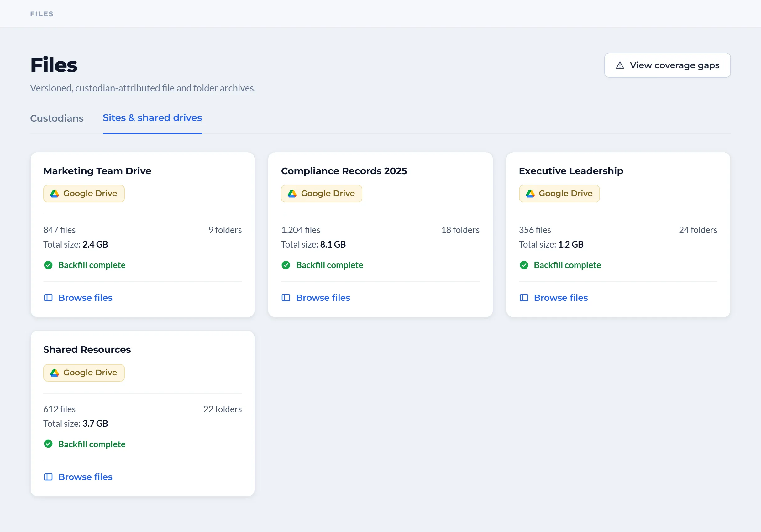The width and height of the screenshot is (761, 532).
Task: Click green check icon on Executive Leadership card
Action: (x=524, y=265)
